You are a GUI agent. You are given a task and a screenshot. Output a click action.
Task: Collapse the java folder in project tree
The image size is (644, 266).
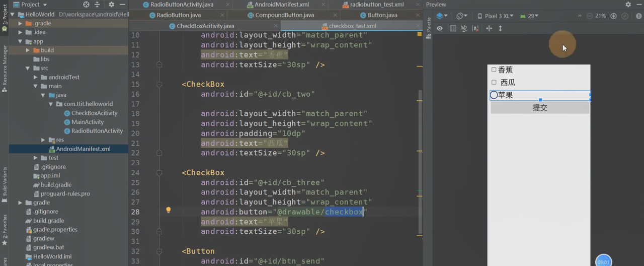(x=43, y=95)
